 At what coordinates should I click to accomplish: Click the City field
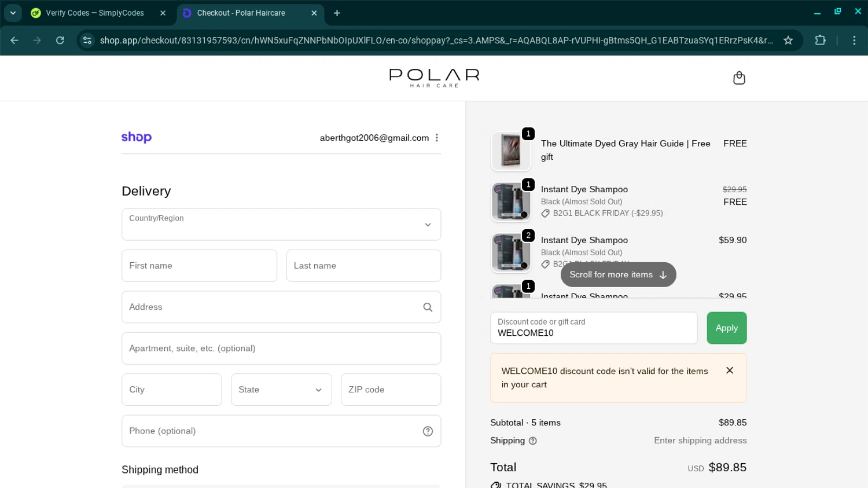[171, 390]
